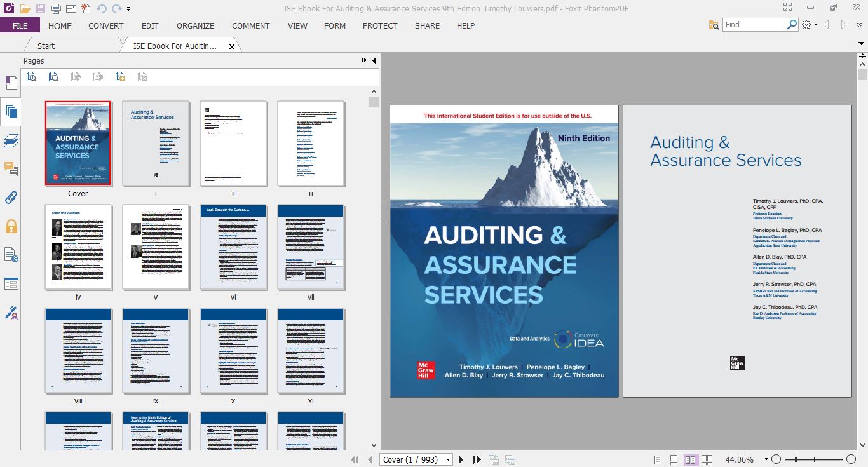The height and width of the screenshot is (467, 868).
Task: Toggle continuous facing view mode
Action: tap(707, 459)
